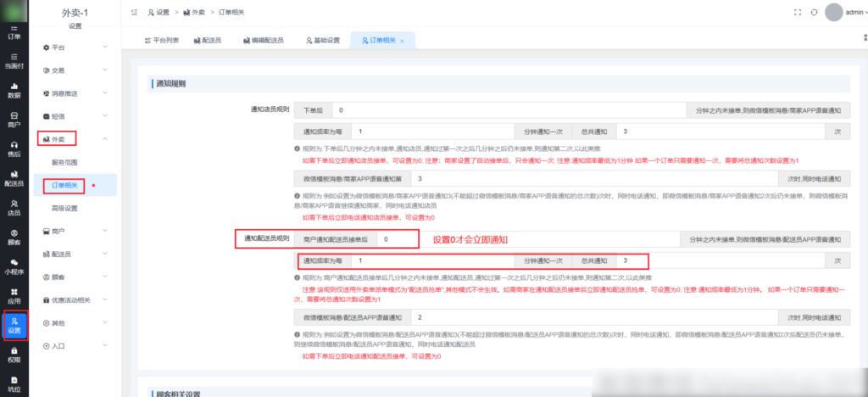Select 订单相关 under 外卖
Image resolution: width=868 pixels, height=397 pixels.
click(75, 185)
